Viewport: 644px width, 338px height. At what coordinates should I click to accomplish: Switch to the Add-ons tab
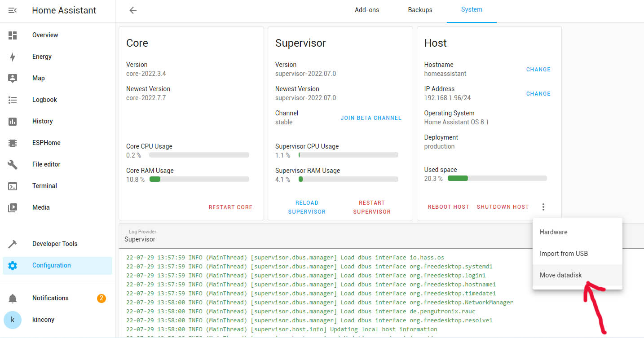click(367, 10)
